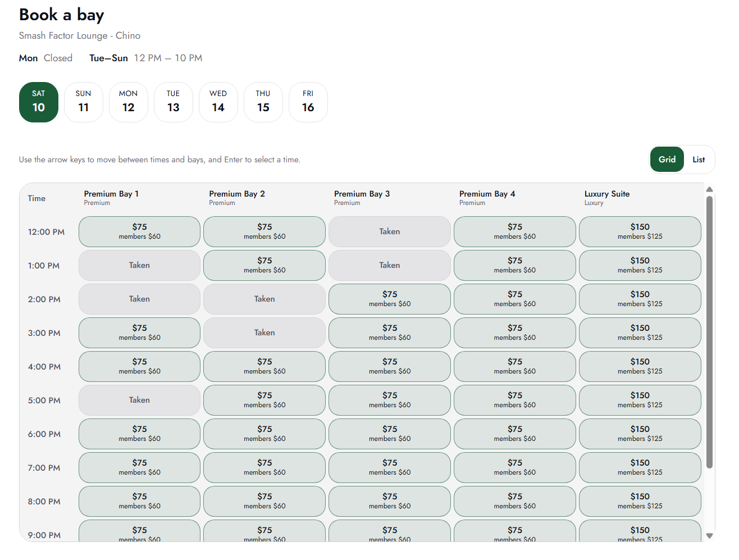Select Luxury Suite 3:00 PM slot
The height and width of the screenshot is (560, 739).
tap(640, 333)
